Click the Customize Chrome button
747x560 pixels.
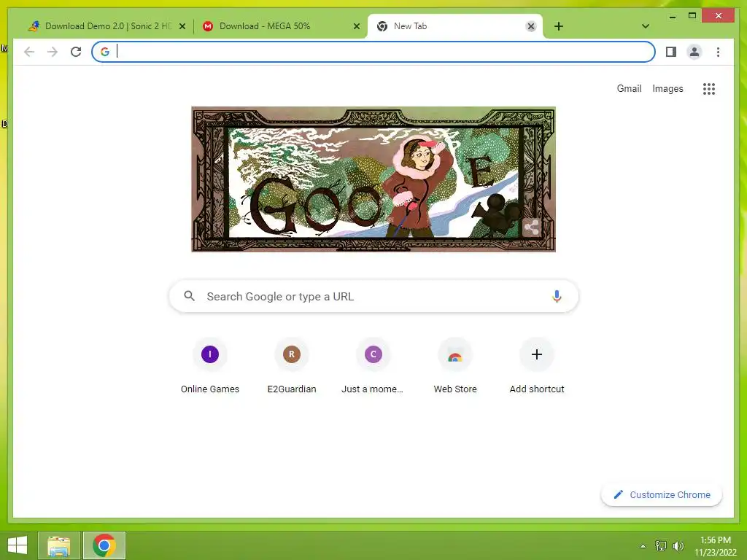[661, 495]
